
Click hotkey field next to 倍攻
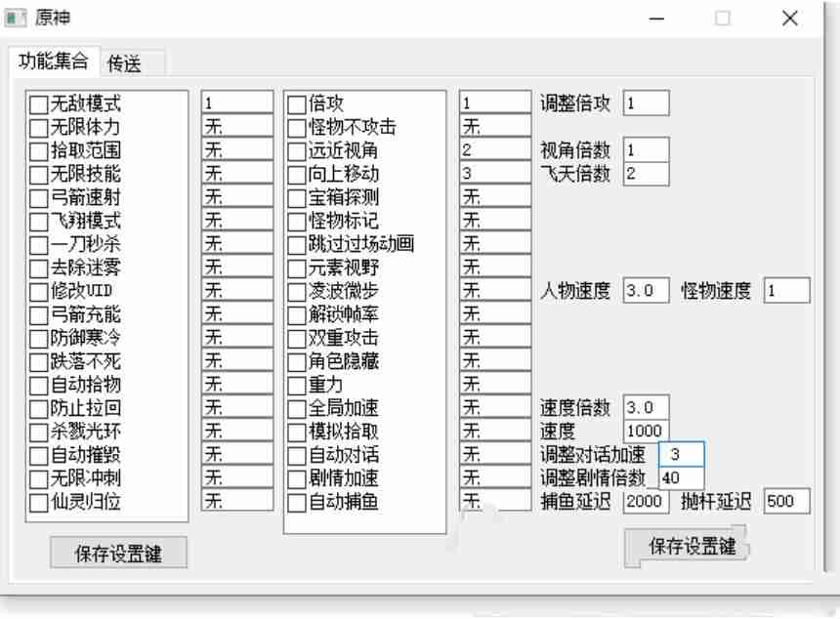coord(495,103)
